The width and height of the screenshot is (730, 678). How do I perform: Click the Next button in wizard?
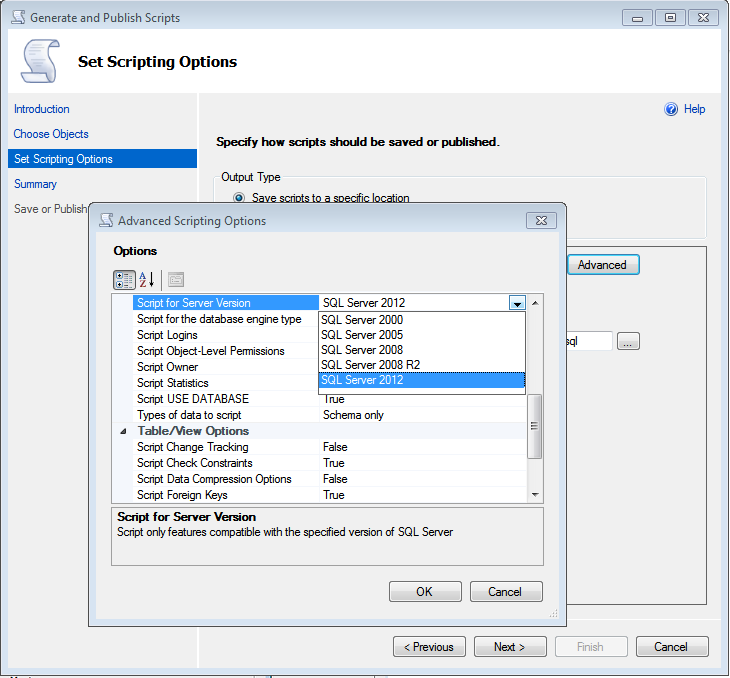509,647
